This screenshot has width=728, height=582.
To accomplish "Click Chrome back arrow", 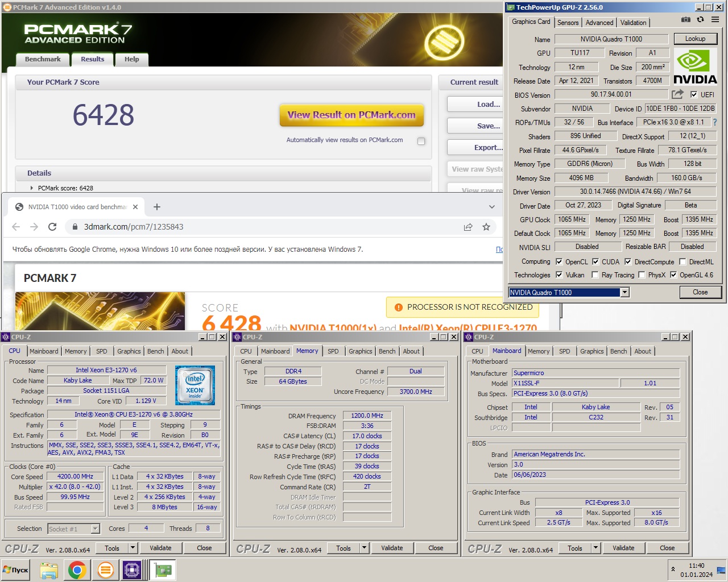I will tap(16, 227).
